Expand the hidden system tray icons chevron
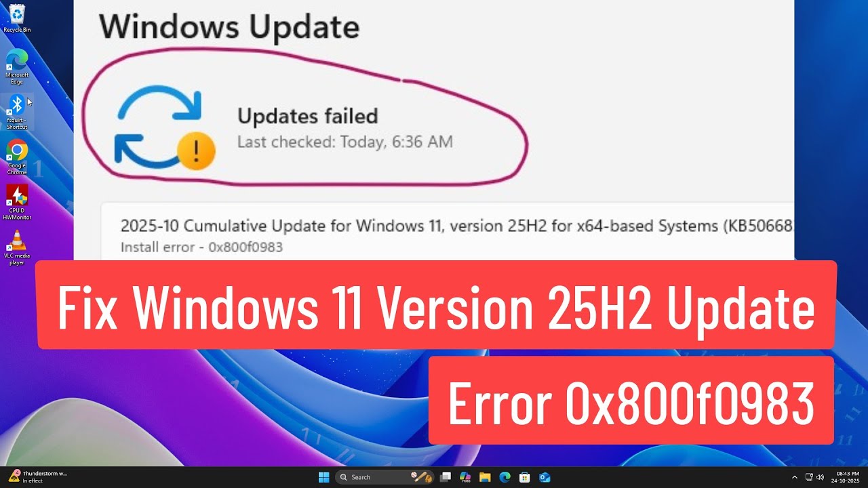The image size is (868, 488). point(795,477)
